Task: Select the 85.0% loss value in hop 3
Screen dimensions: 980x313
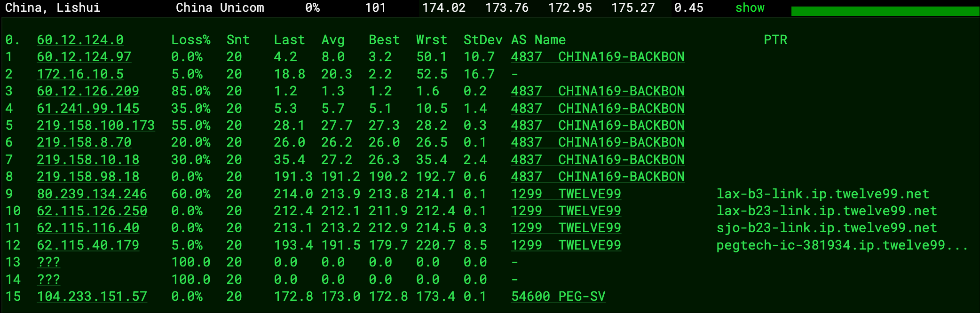Action: coord(191,91)
